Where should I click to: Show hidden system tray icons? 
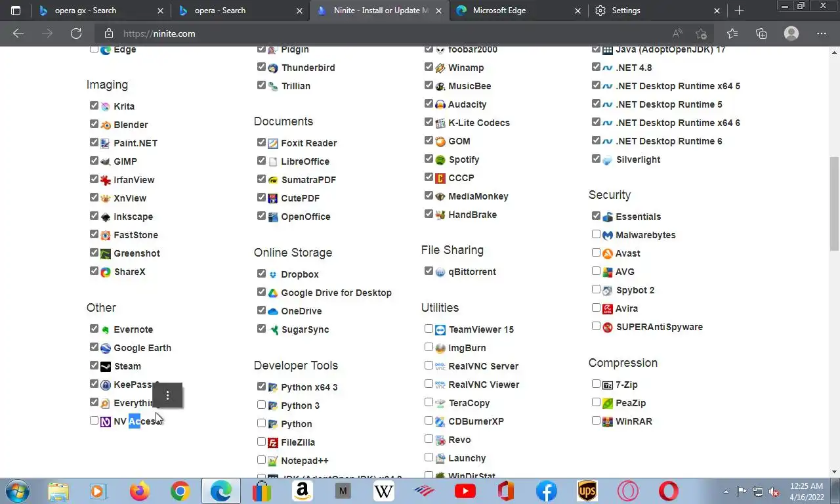(726, 491)
